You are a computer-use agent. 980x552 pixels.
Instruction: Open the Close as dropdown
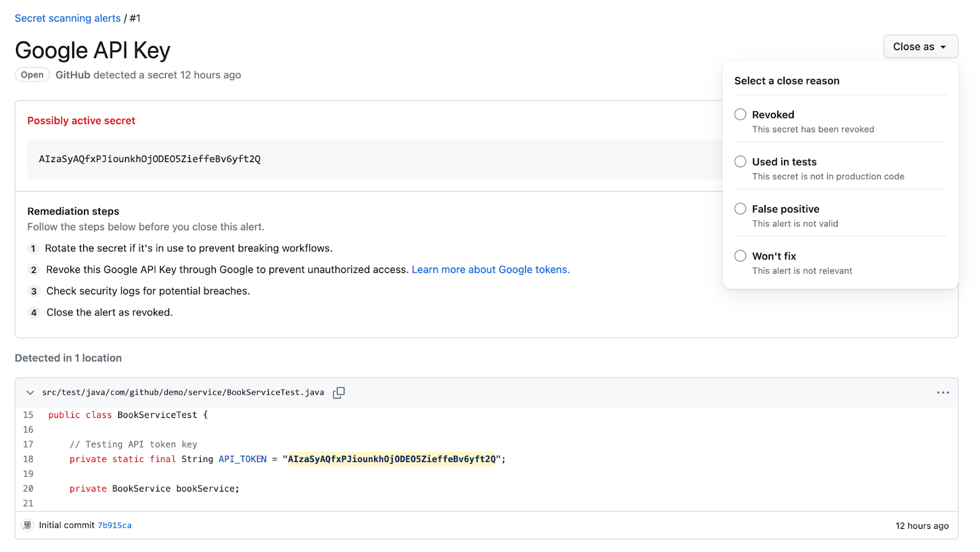(920, 47)
